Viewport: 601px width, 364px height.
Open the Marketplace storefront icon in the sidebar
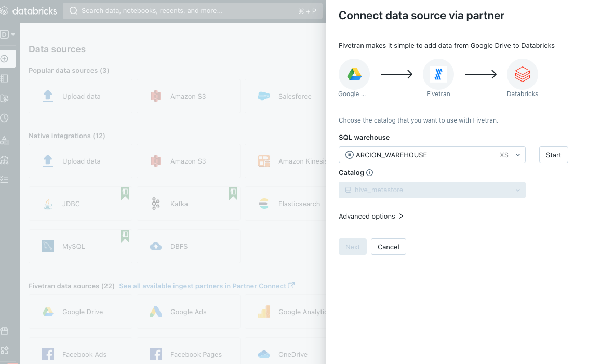5,331
